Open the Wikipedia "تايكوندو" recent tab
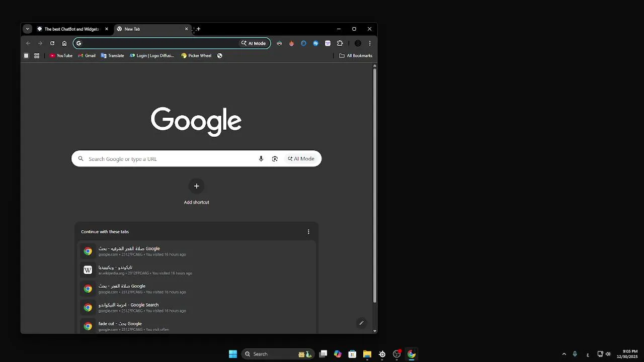This screenshot has height=362, width=644. pyautogui.click(x=196, y=270)
